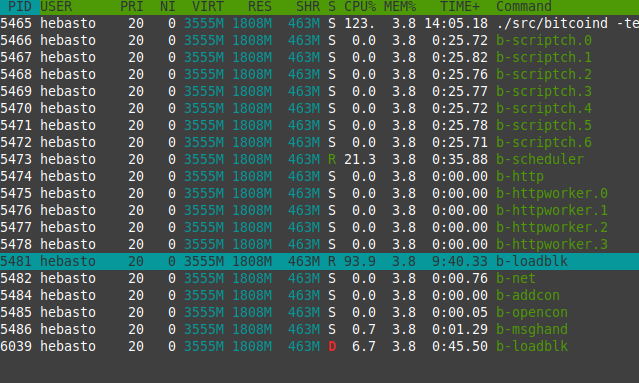Select the b-httpworker.3 thread row
The width and height of the screenshot is (639, 383).
tap(320, 244)
